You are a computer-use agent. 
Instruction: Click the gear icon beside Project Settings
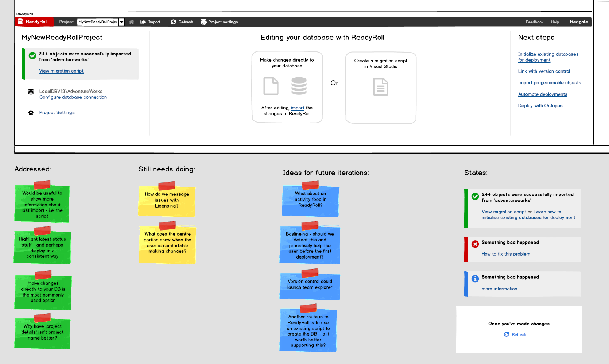(31, 113)
